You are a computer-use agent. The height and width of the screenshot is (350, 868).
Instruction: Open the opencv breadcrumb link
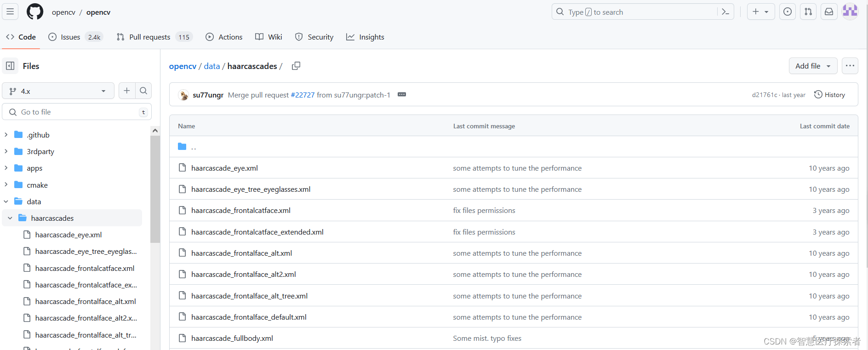(183, 66)
